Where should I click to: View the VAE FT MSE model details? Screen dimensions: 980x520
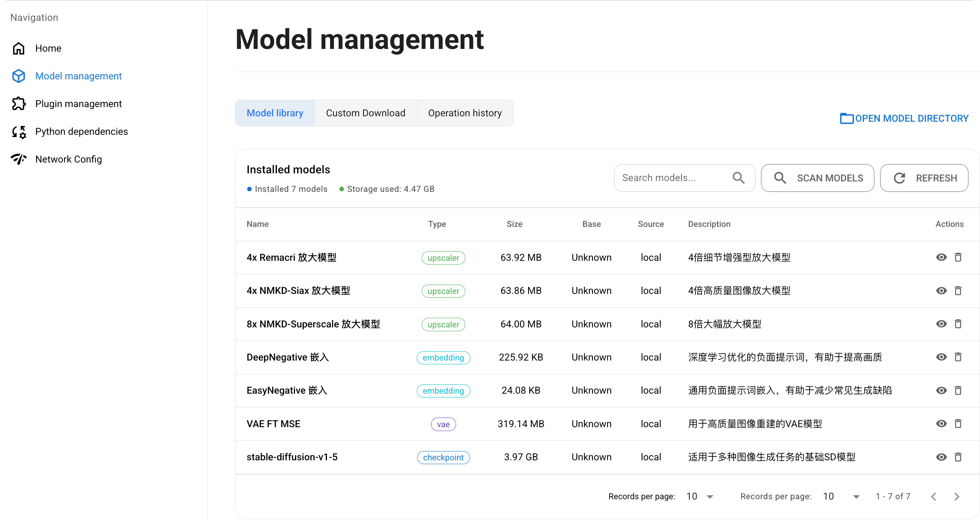941,424
